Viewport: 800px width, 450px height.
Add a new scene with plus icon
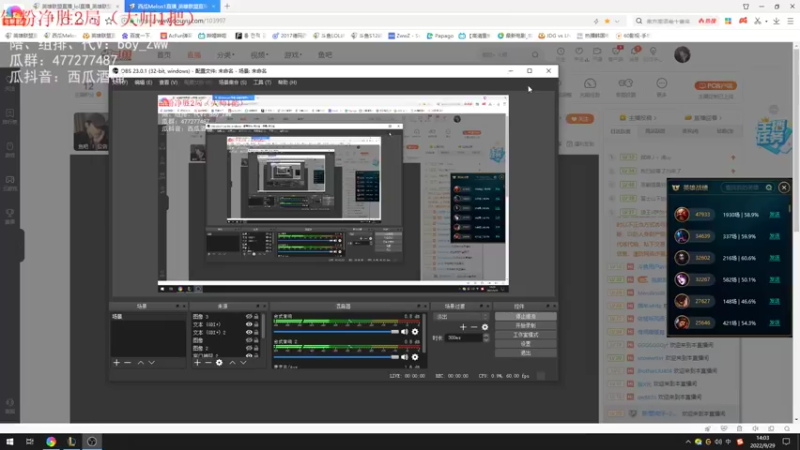(116, 362)
